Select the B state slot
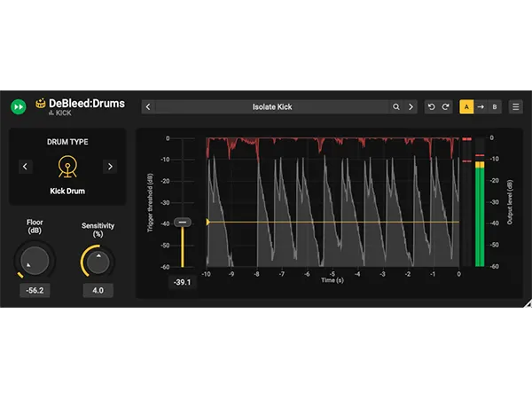 pos(495,107)
